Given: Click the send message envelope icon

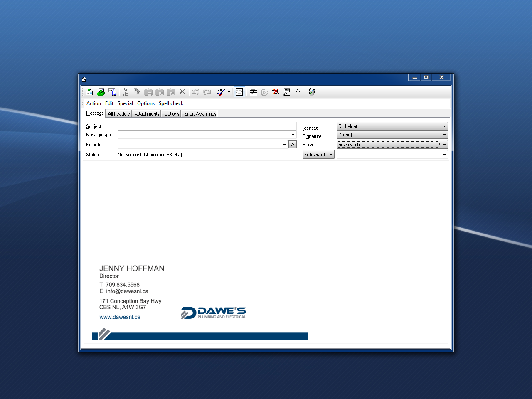Looking at the screenshot, I should (x=89, y=92).
